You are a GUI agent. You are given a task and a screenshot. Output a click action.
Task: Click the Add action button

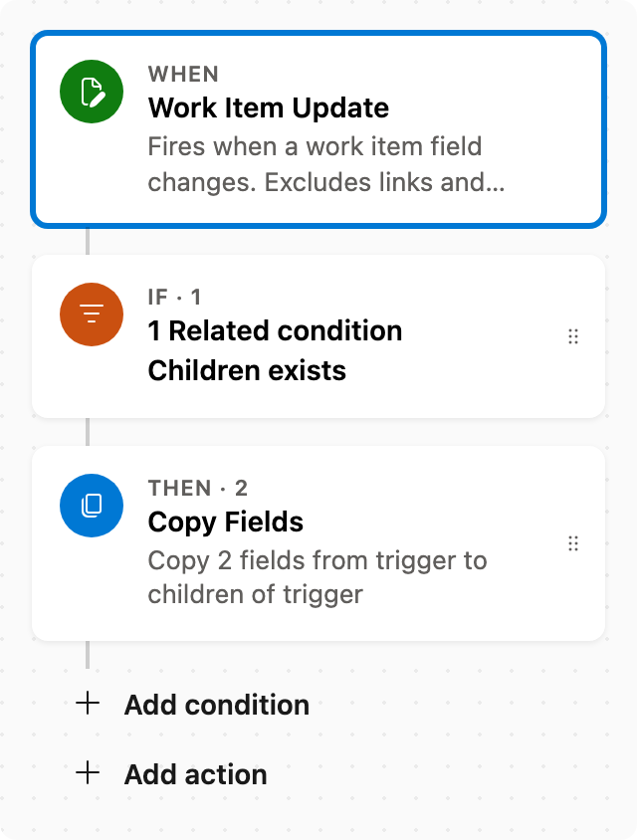171,773
